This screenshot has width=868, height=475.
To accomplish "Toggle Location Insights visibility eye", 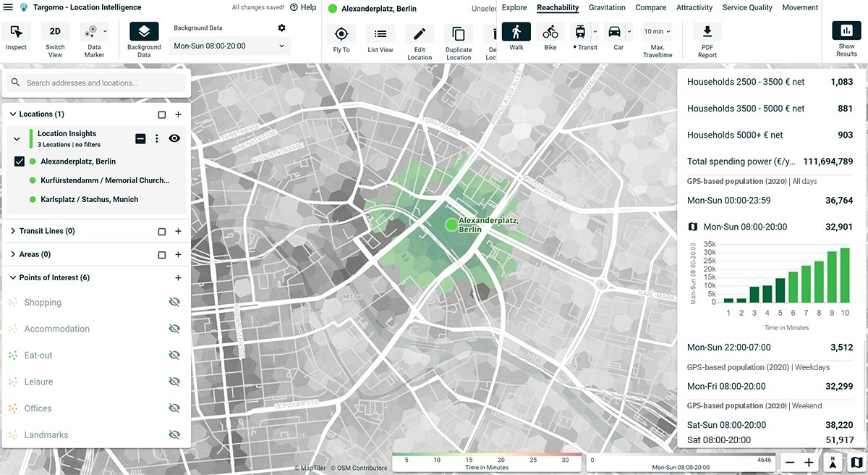I will pyautogui.click(x=174, y=138).
